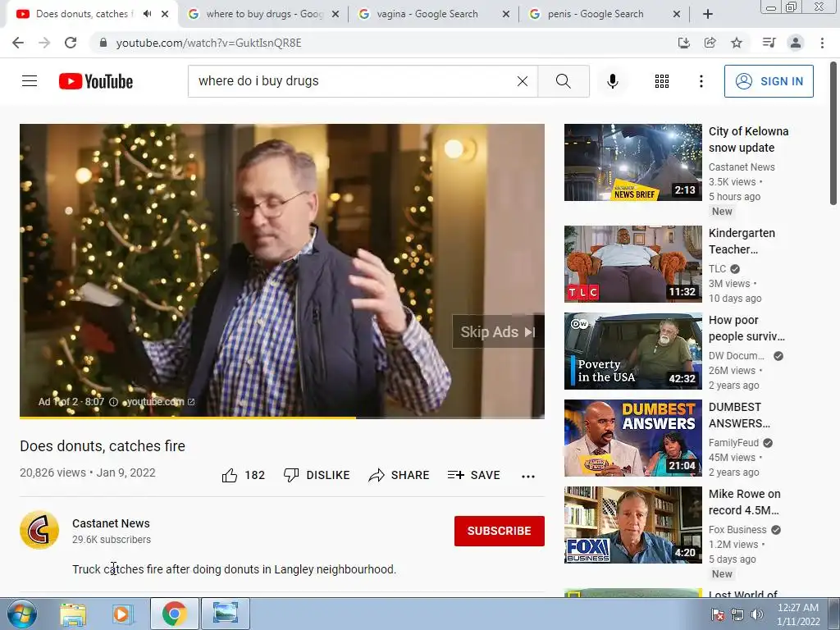Click SHARE under the video
The width and height of the screenshot is (840, 630).
coord(399,475)
